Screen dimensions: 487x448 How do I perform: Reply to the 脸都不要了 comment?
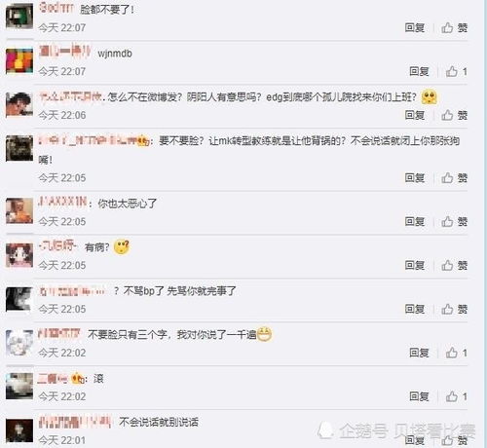tap(415, 28)
